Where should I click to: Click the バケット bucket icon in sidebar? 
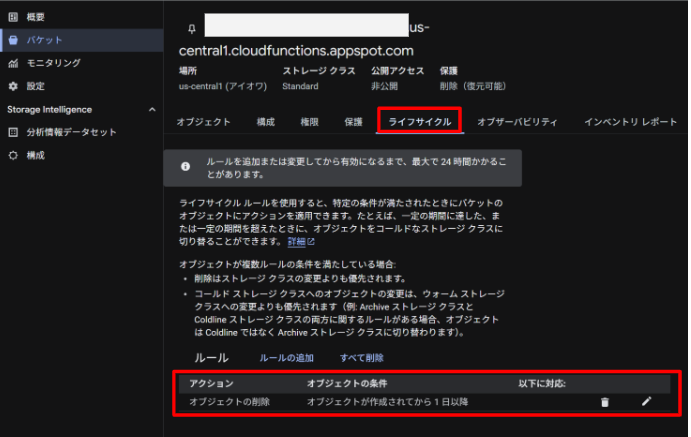[13, 40]
